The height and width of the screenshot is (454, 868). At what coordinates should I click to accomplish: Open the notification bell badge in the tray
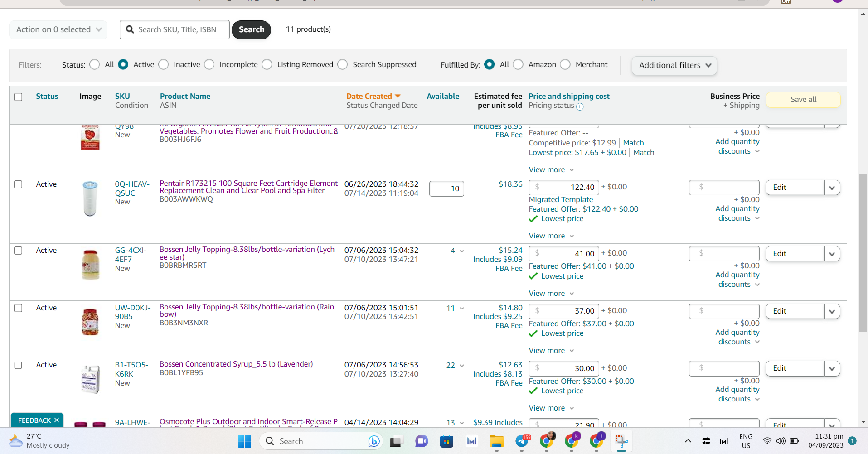852,440
